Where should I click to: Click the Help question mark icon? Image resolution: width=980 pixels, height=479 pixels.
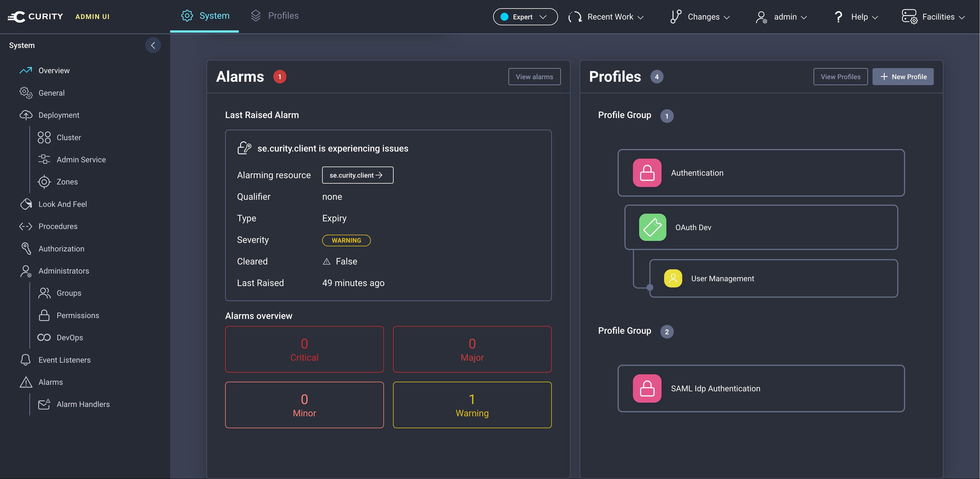click(x=839, y=17)
